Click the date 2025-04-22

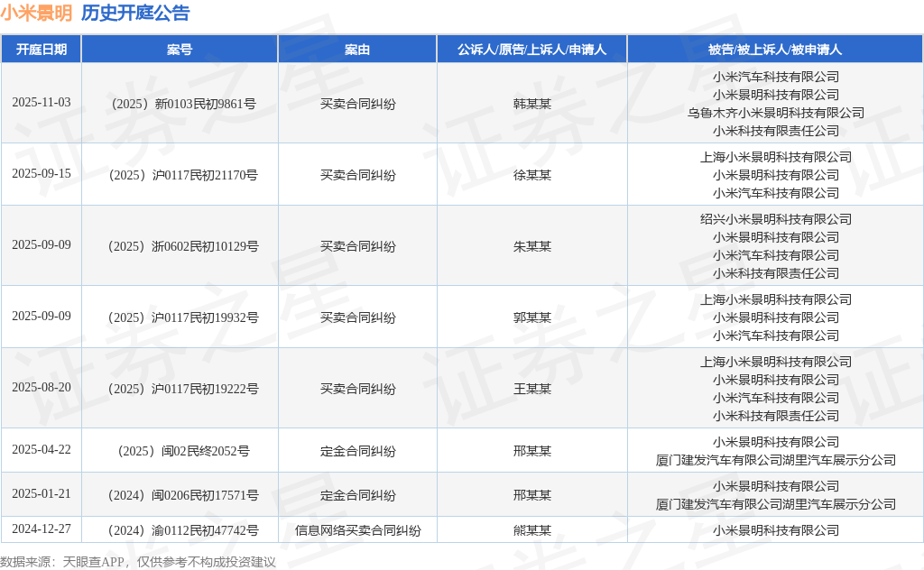(x=42, y=450)
